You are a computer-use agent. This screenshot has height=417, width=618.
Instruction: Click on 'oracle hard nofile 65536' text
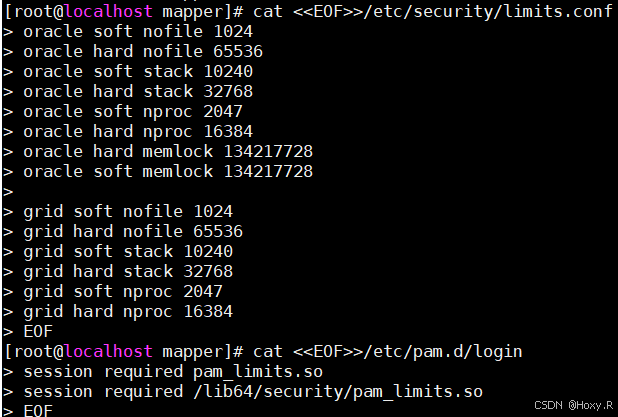143,52
